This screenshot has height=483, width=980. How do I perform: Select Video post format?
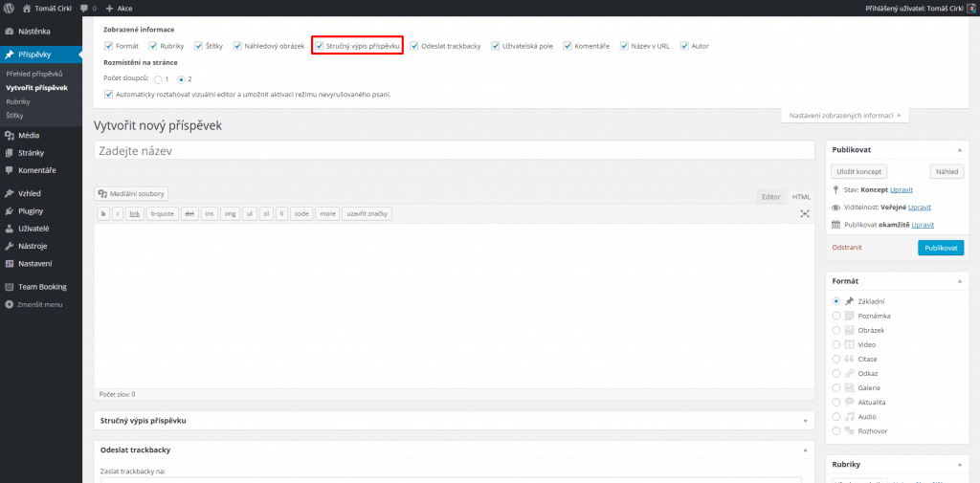[836, 344]
